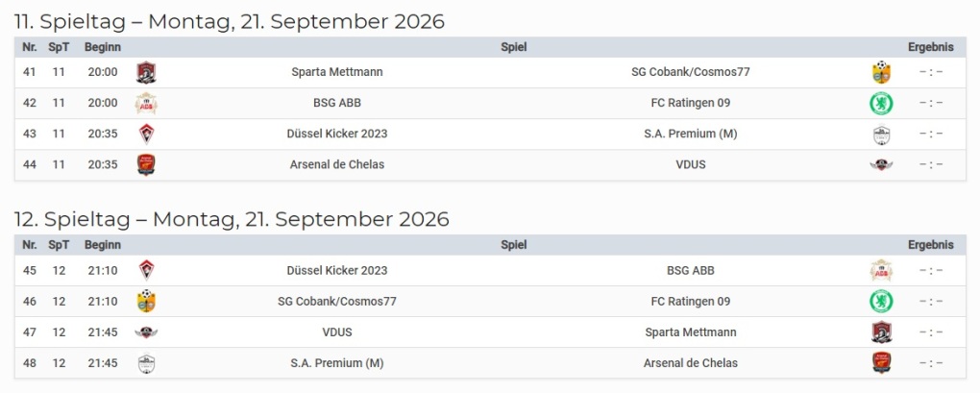Select Arsenal de Chelas logo in match 44
980x393 pixels.
click(x=146, y=164)
